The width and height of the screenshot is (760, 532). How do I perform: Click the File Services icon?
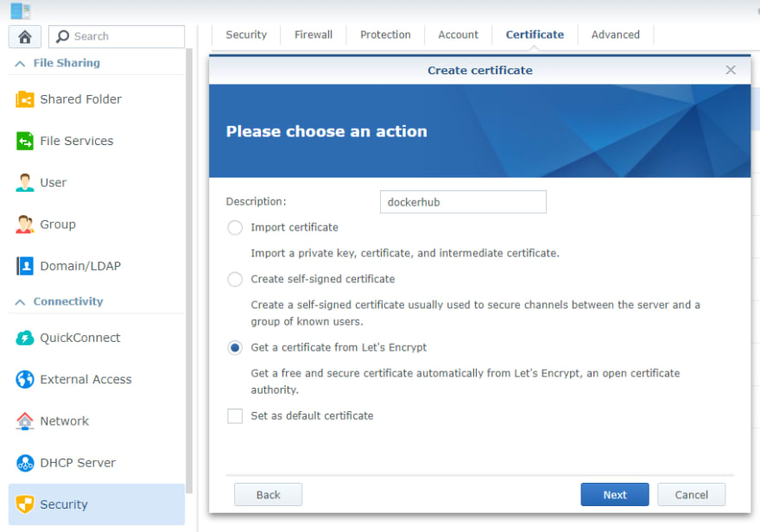(x=25, y=141)
